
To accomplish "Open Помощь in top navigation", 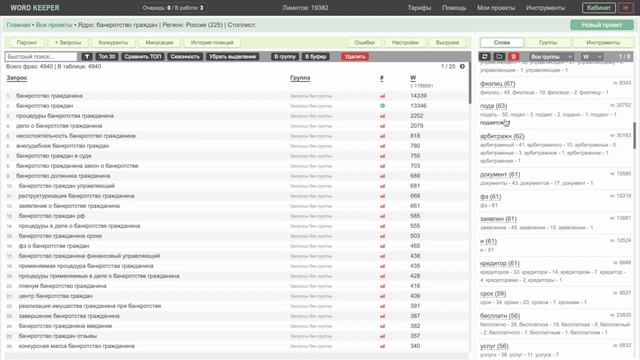I will pos(454,8).
